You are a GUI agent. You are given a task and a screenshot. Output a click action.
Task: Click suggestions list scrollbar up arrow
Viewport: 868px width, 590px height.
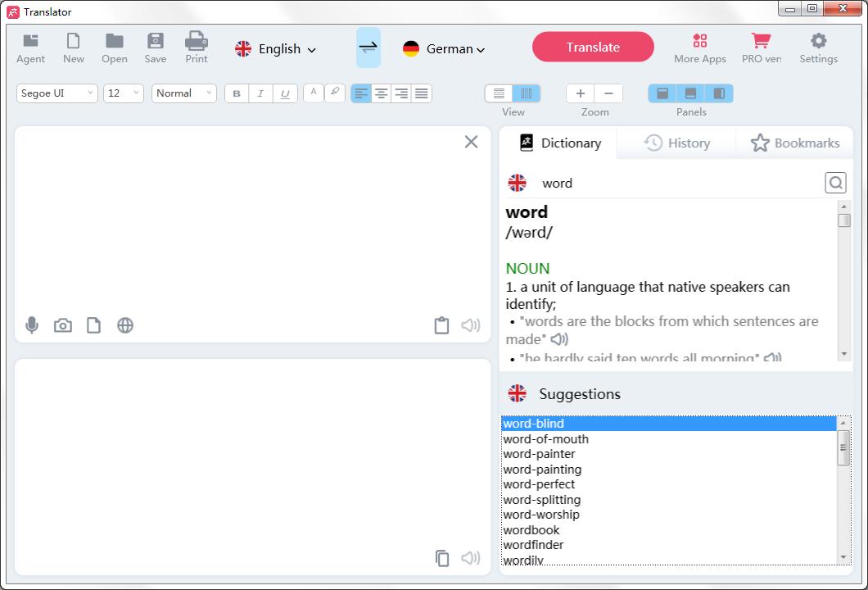[843, 423]
